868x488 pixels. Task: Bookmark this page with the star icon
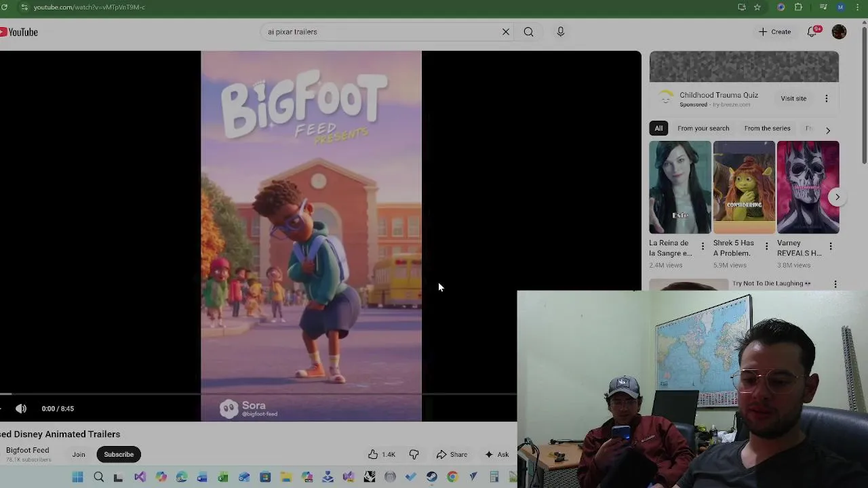757,7
